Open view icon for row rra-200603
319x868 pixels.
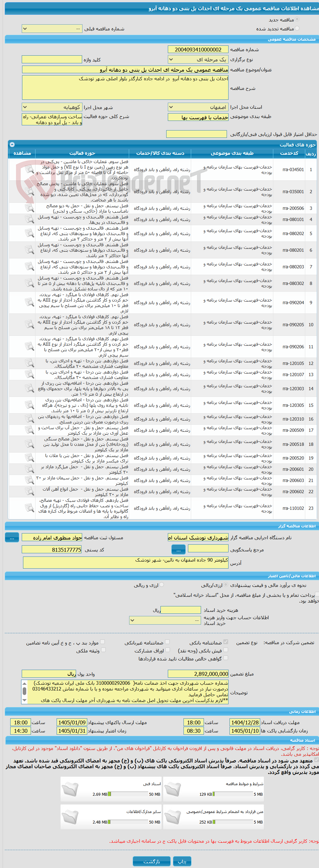(30, 480)
